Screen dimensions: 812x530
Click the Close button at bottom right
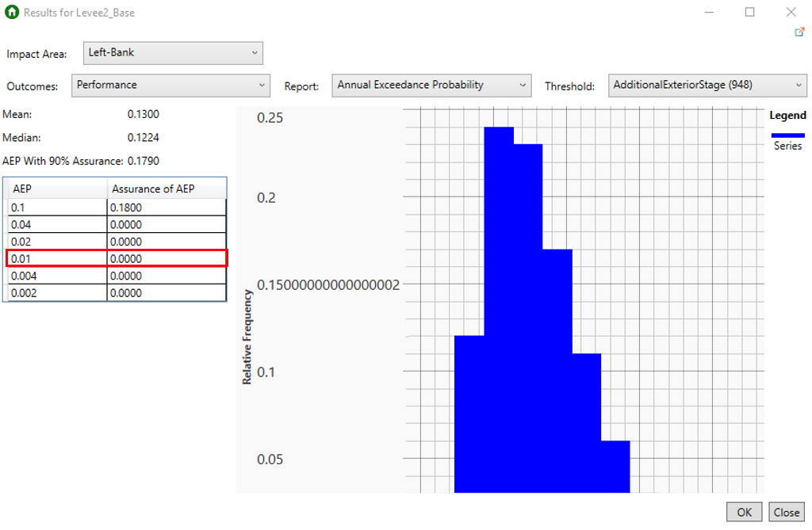(x=787, y=512)
